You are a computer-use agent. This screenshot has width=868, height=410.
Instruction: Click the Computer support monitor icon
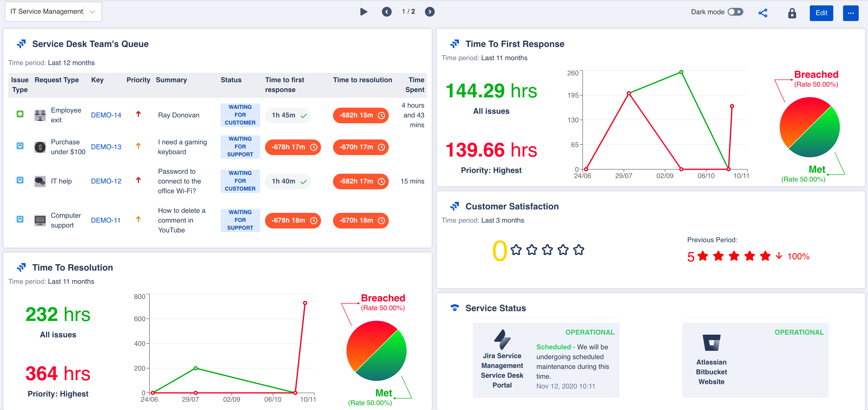pos(40,220)
